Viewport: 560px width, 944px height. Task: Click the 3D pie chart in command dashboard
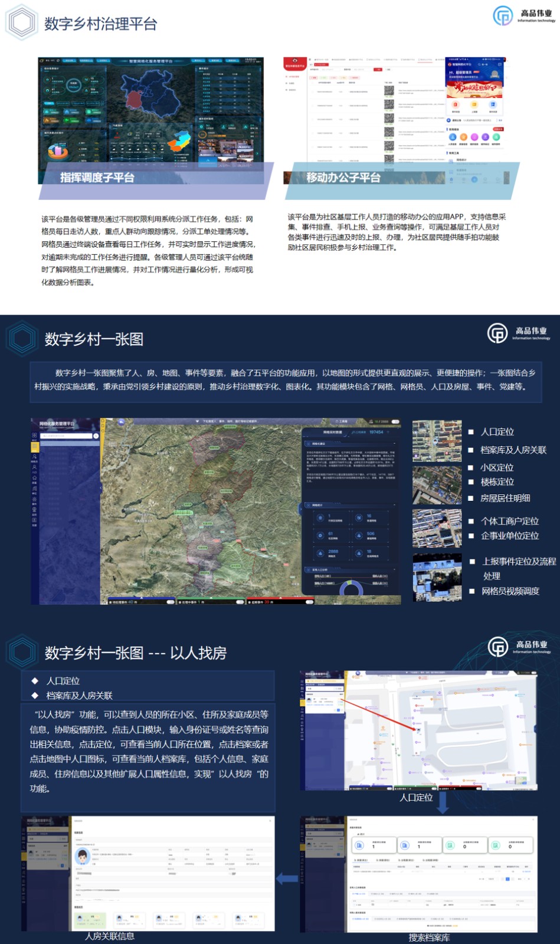[57, 150]
